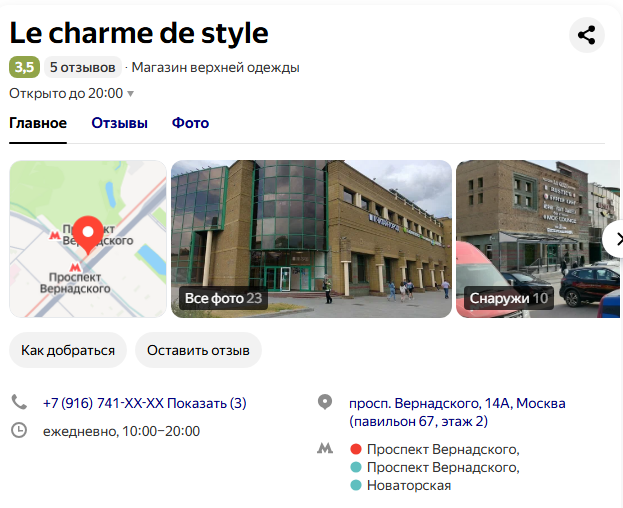The image size is (623, 508).
Task: Expand the Открыто до 20:00 hours dropdown
Action: [72, 93]
